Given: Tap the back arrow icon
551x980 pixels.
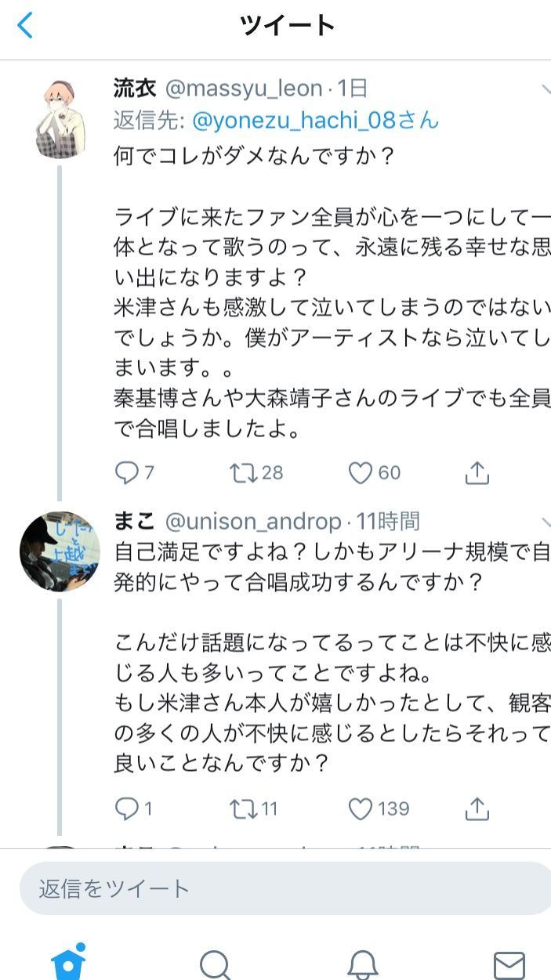Looking at the screenshot, I should coord(26,26).
